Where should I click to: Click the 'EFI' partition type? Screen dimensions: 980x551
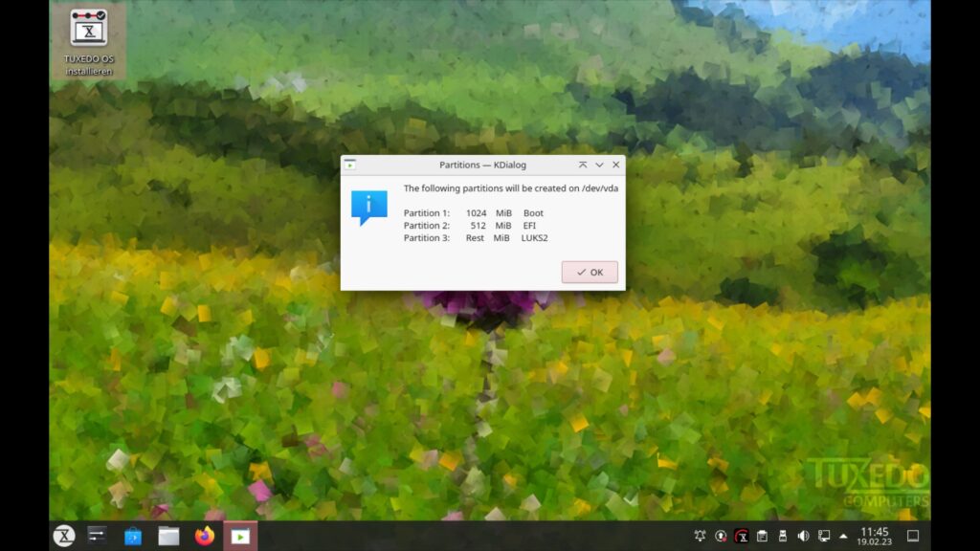click(x=529, y=226)
